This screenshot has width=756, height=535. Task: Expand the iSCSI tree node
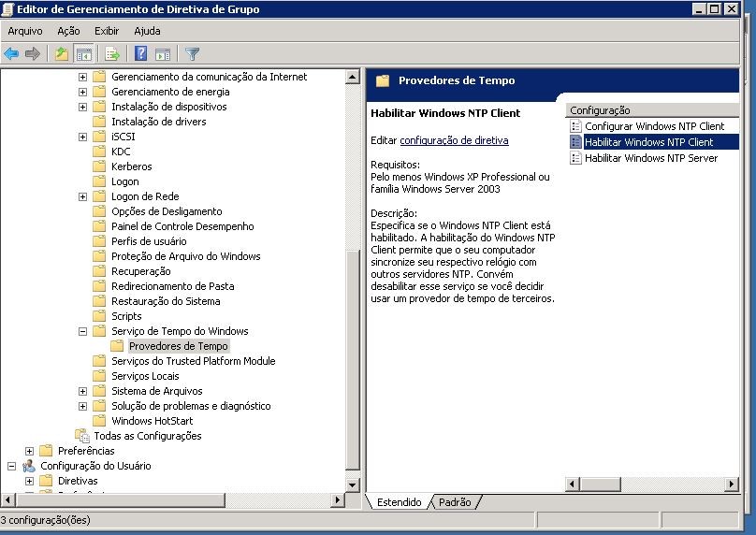(x=82, y=137)
